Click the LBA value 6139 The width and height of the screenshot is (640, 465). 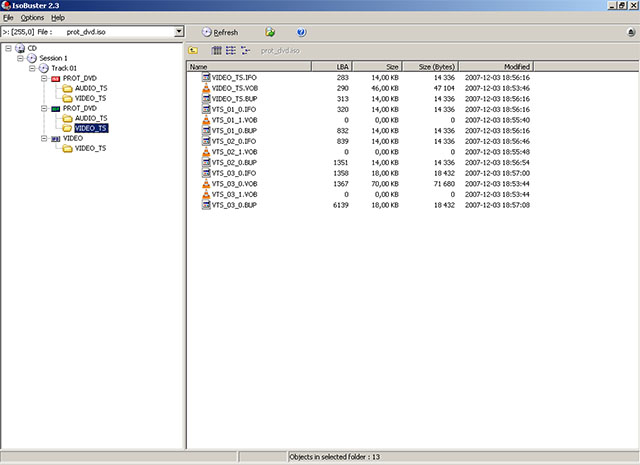[341, 205]
